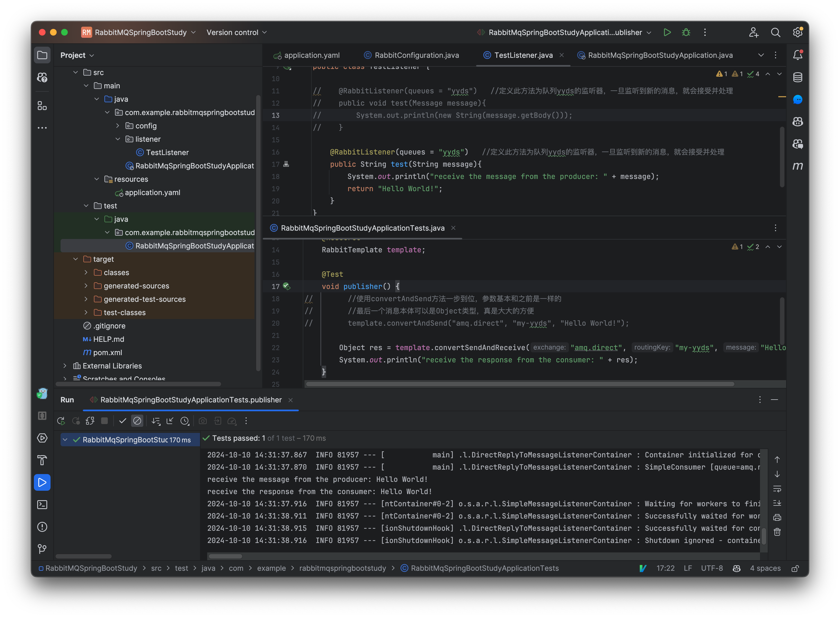The image size is (840, 618).
Task: Click the Rerun test icon in the Run panel
Action: [x=61, y=421]
